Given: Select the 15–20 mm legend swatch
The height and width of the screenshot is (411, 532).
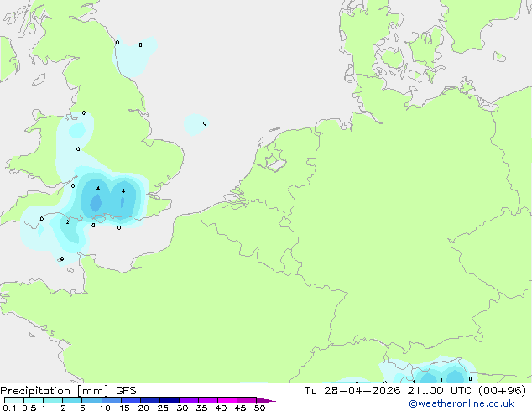Looking at the screenshot, I should point(130,400).
